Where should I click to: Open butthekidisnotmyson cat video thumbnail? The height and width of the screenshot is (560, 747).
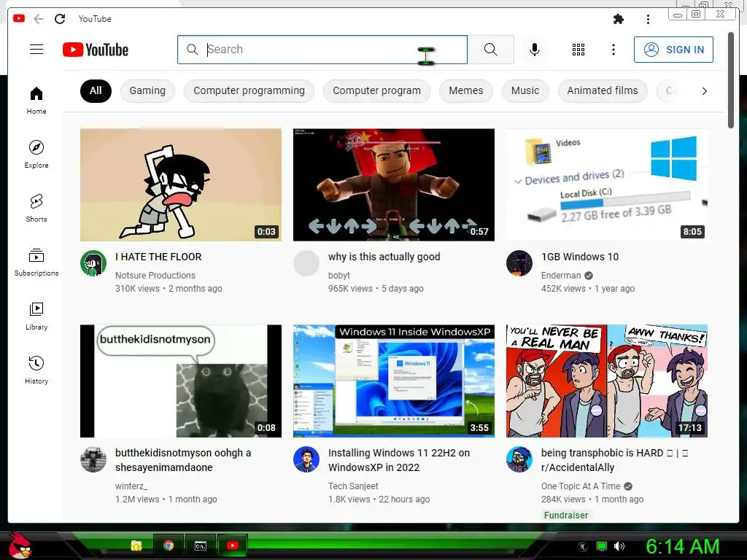point(181,381)
